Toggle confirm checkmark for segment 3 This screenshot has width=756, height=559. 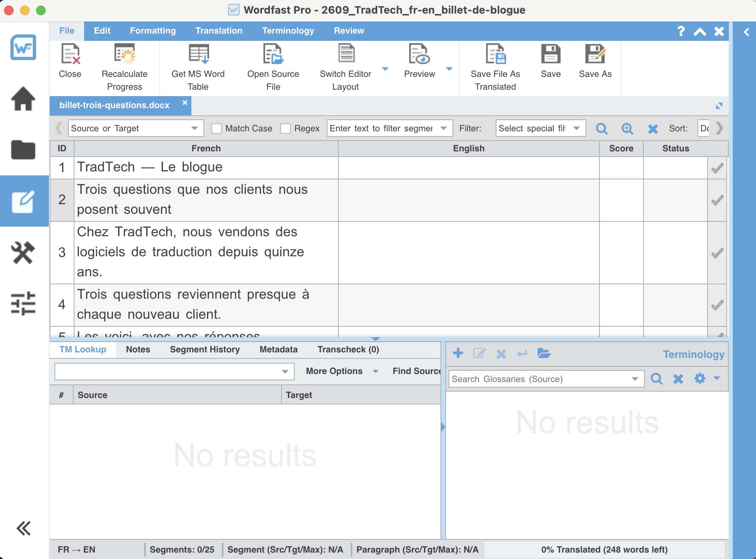tap(717, 253)
